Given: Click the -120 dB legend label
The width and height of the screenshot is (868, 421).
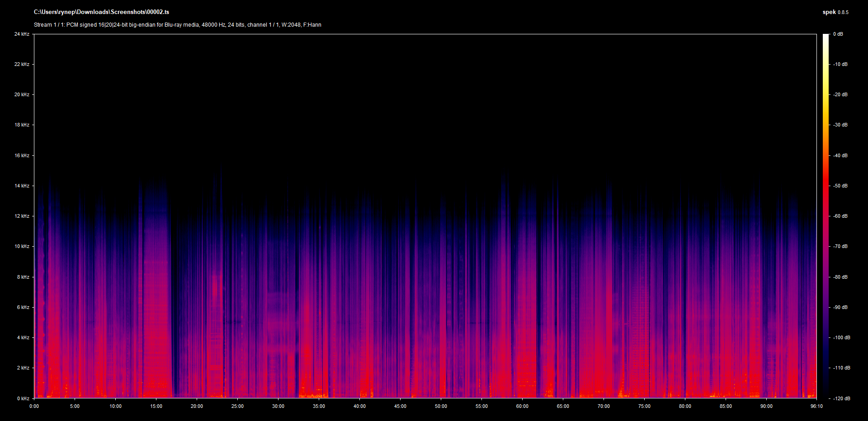Looking at the screenshot, I should click(841, 398).
